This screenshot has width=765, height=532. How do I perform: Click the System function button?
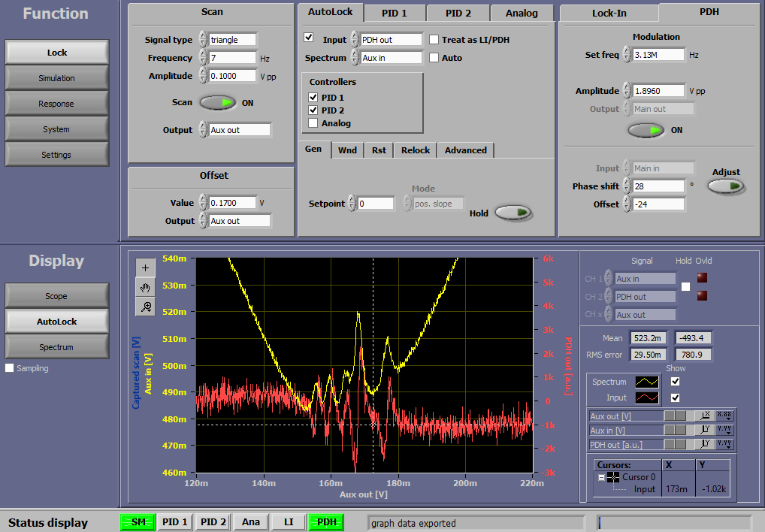(56, 129)
